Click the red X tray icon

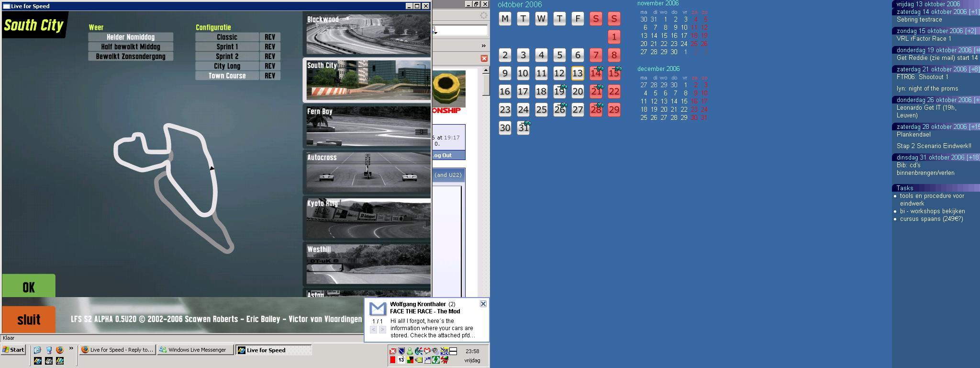point(392,351)
